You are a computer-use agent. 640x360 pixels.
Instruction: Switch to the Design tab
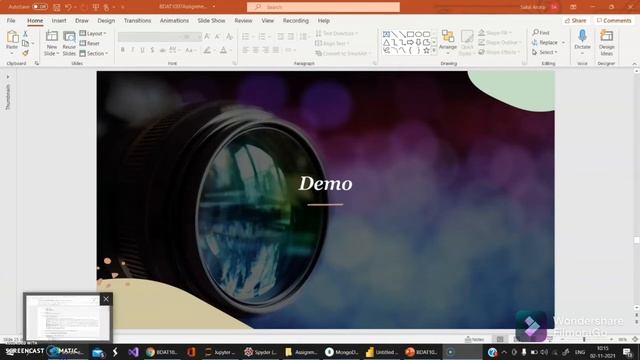(x=106, y=20)
